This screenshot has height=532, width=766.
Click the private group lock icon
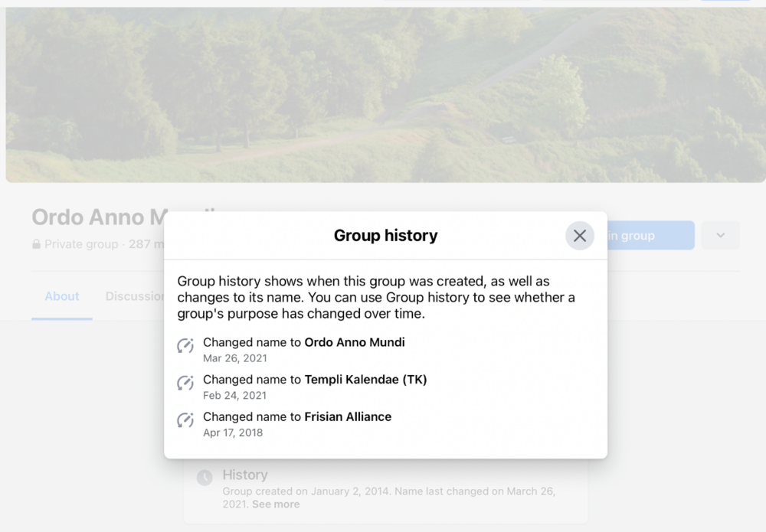click(x=36, y=244)
